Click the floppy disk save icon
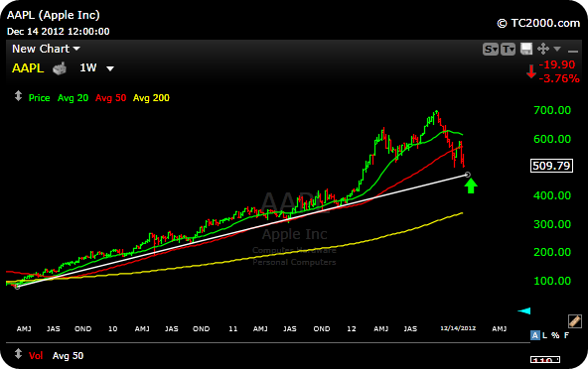The height and width of the screenshot is (369, 588). tap(526, 49)
